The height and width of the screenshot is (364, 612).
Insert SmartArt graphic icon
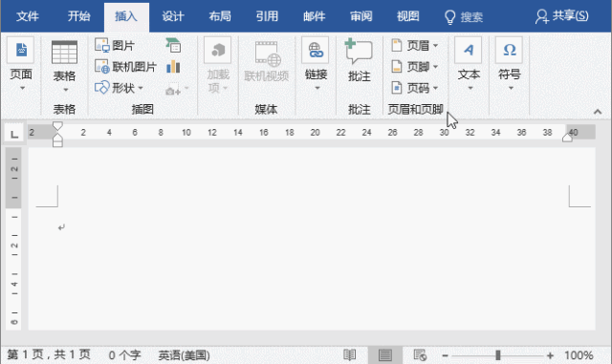coord(173,45)
